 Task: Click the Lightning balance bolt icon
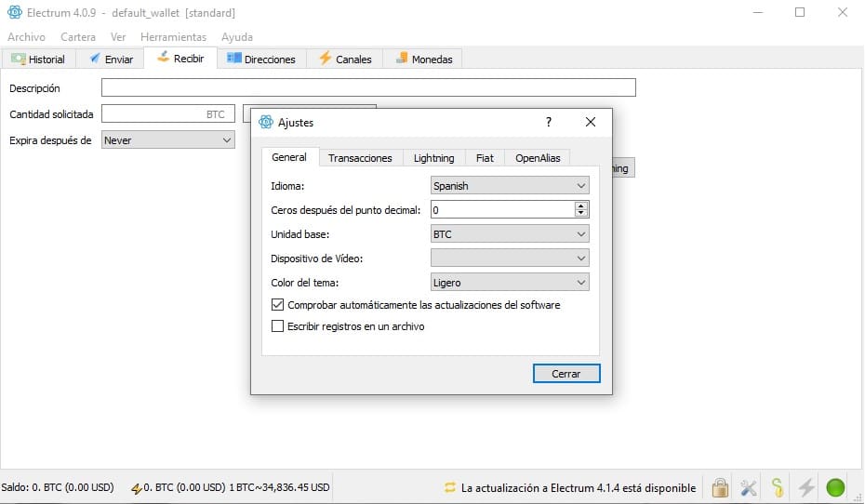click(x=136, y=488)
